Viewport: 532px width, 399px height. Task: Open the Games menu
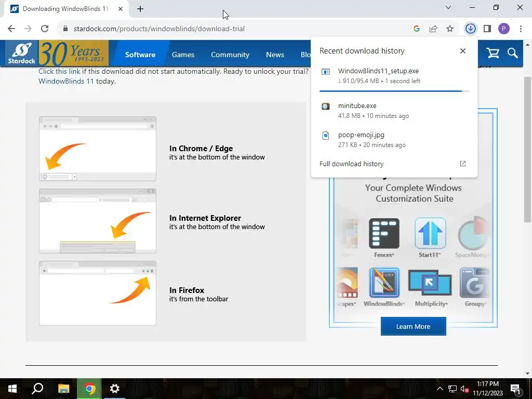(183, 55)
